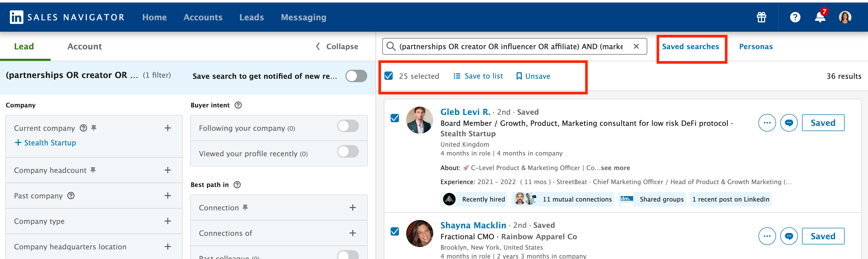
Task: Click Gleb Levi R. profile photo
Action: (419, 120)
